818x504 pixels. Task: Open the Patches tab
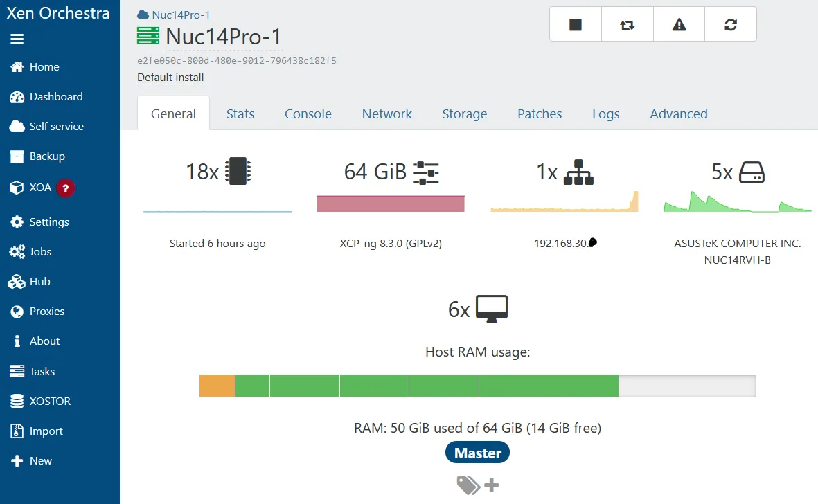click(540, 114)
